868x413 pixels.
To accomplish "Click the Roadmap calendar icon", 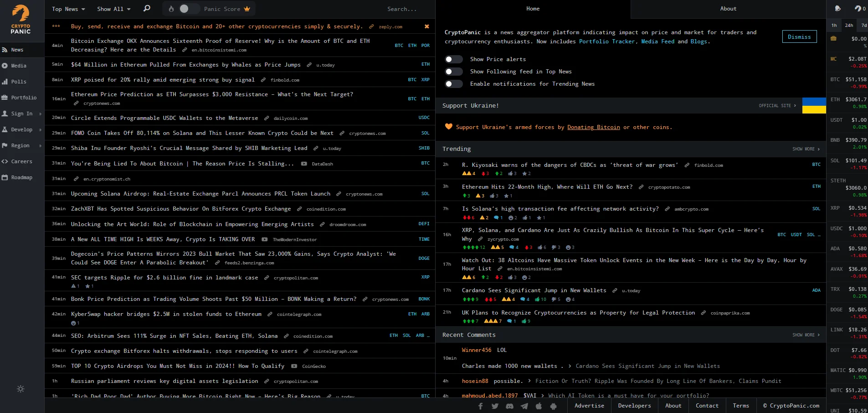I will tap(5, 177).
